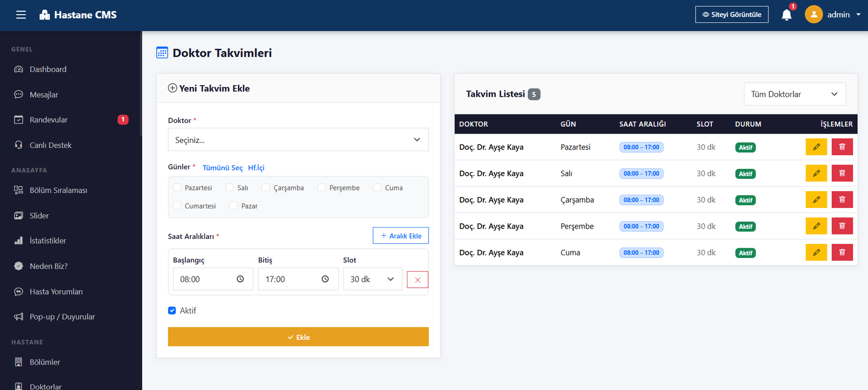
Task: Click the DURUM column header
Action: 748,124
